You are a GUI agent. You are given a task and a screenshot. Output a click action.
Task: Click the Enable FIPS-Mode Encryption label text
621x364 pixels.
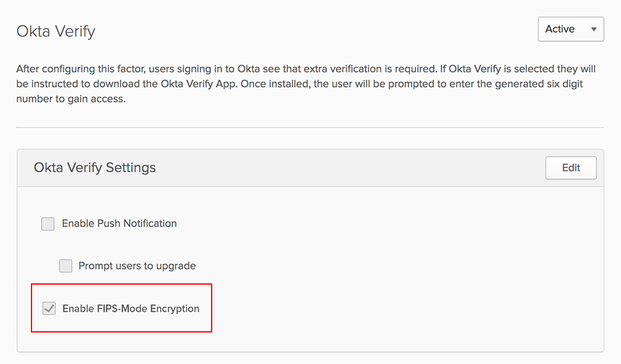click(x=130, y=309)
